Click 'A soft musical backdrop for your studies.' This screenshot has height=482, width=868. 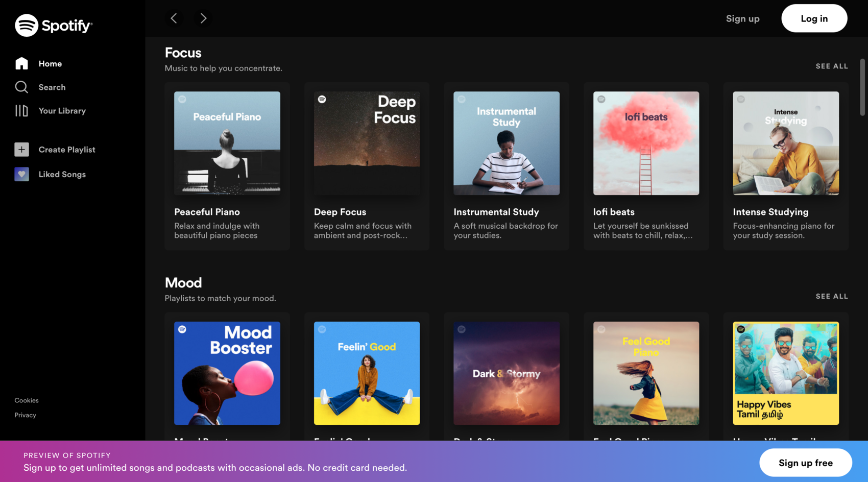tap(506, 231)
